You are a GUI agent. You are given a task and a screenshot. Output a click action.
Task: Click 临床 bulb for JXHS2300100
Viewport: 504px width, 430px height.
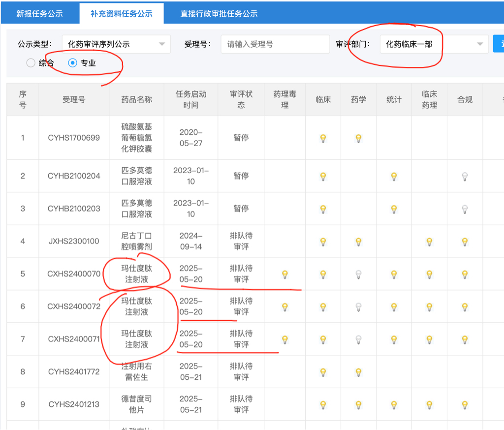coord(323,242)
